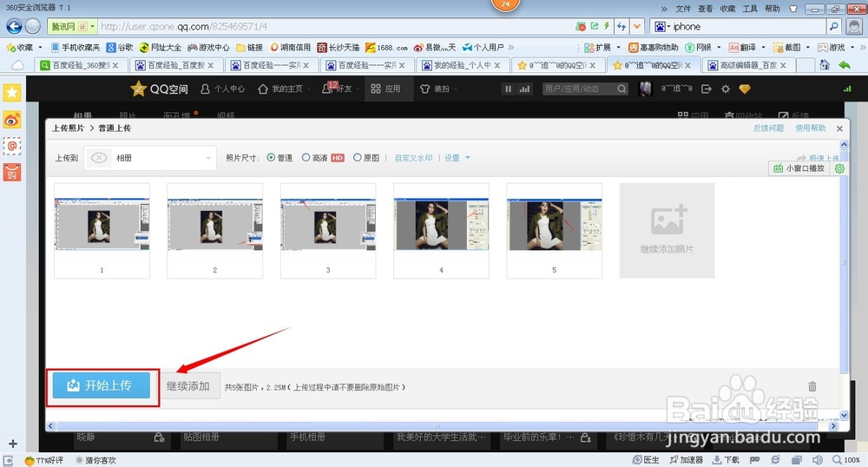Open the 腾讯网 site identity dropdown
The image size is (868, 467).
[x=73, y=26]
